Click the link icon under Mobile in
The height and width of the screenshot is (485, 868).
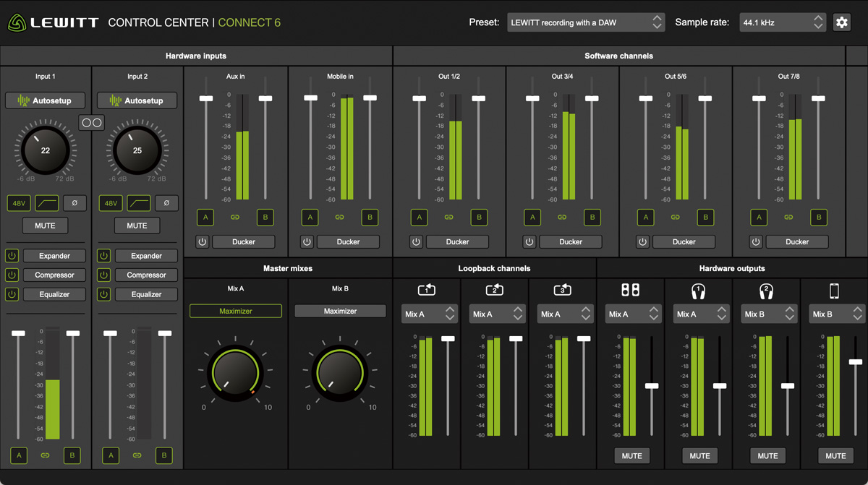(339, 217)
